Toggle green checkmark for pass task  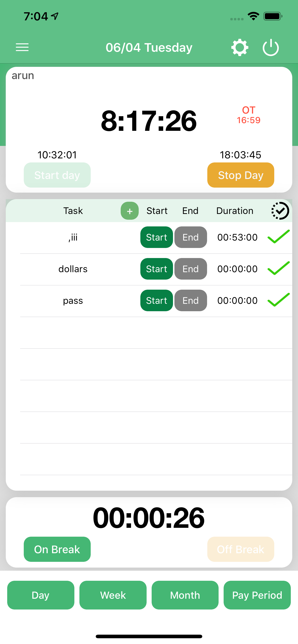pyautogui.click(x=279, y=300)
